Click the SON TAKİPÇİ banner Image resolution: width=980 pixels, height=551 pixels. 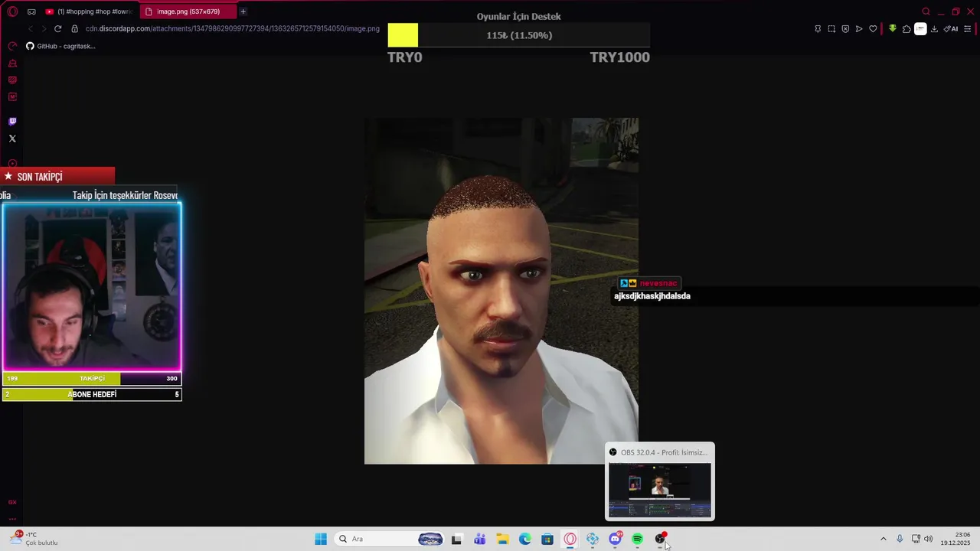(x=57, y=176)
